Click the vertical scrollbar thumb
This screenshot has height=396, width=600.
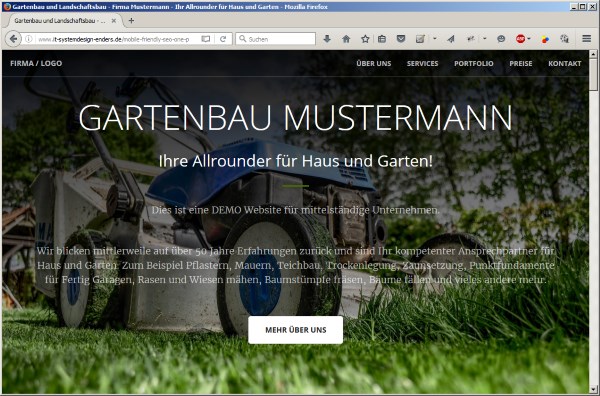coord(593,75)
